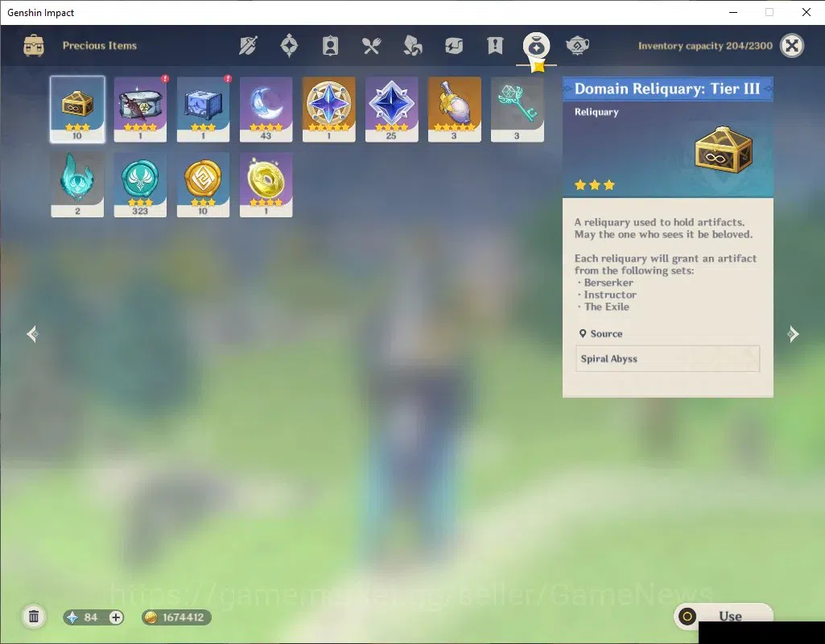Click the trash can delete icon
825x644 pixels.
pos(34,617)
